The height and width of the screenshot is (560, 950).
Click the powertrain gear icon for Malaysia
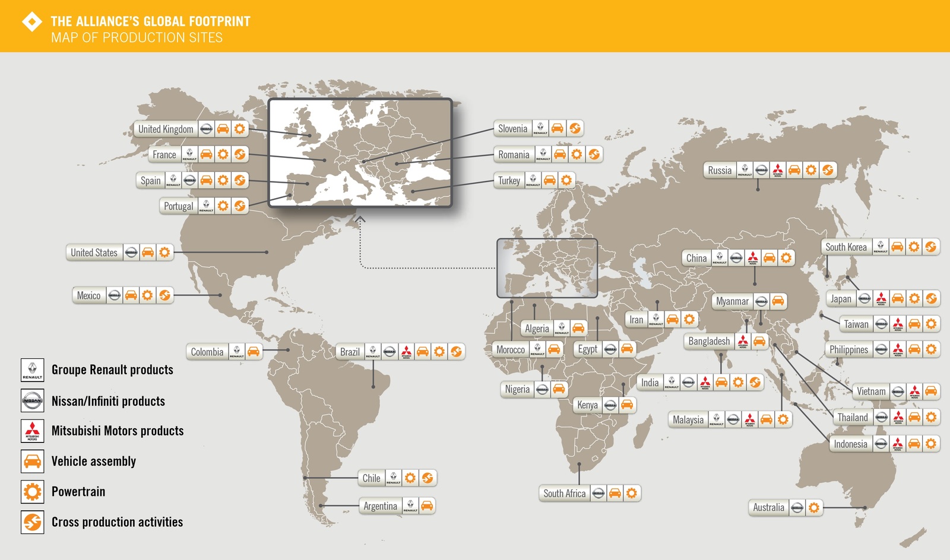tap(783, 419)
